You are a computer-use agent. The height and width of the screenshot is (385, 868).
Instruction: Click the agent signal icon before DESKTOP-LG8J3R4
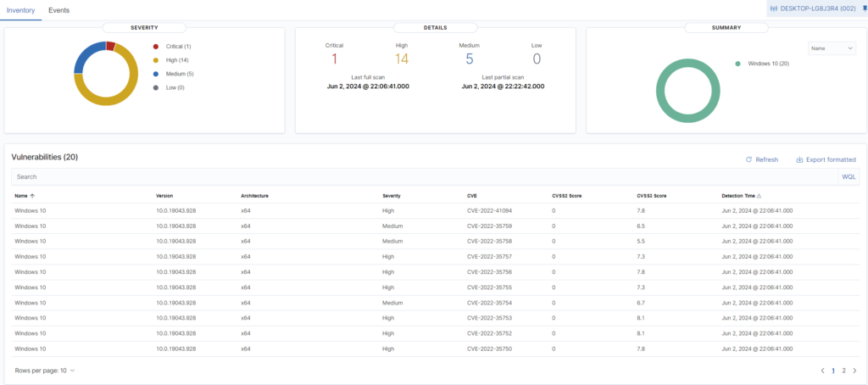click(773, 8)
